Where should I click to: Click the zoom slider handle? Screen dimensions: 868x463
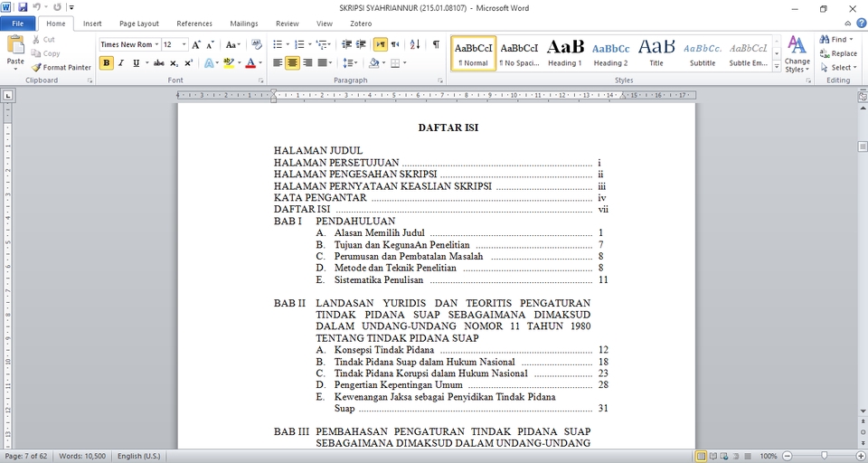click(825, 456)
